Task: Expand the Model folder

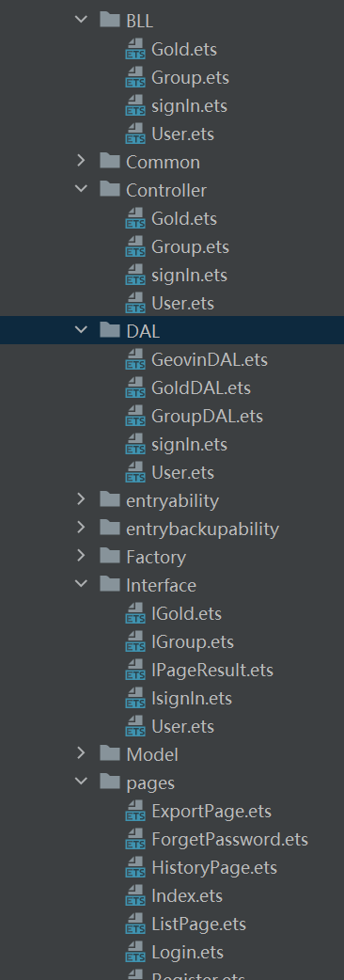Action: (x=81, y=753)
